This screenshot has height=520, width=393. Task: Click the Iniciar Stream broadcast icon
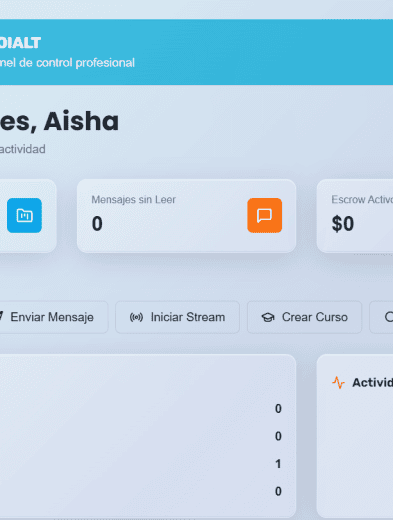point(136,317)
